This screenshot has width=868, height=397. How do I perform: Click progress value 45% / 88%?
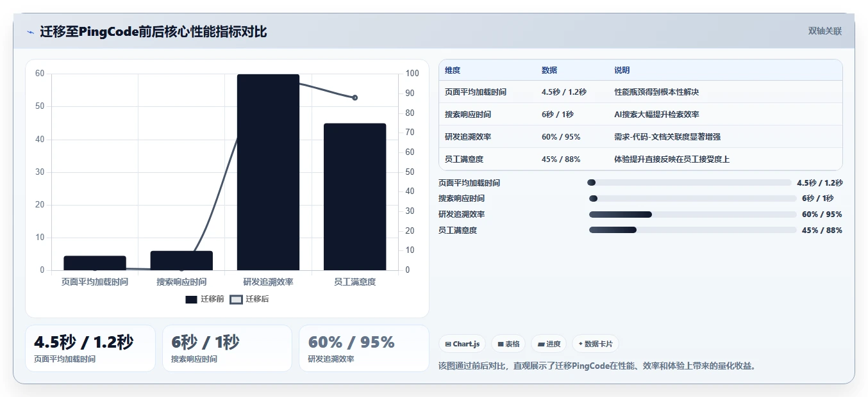[x=822, y=231]
